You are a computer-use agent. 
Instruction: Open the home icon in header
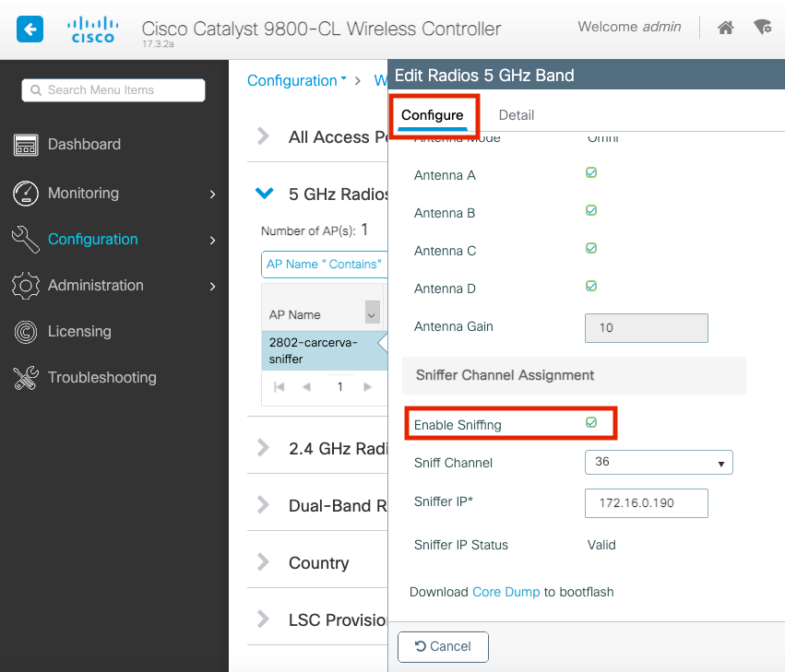pos(726,28)
